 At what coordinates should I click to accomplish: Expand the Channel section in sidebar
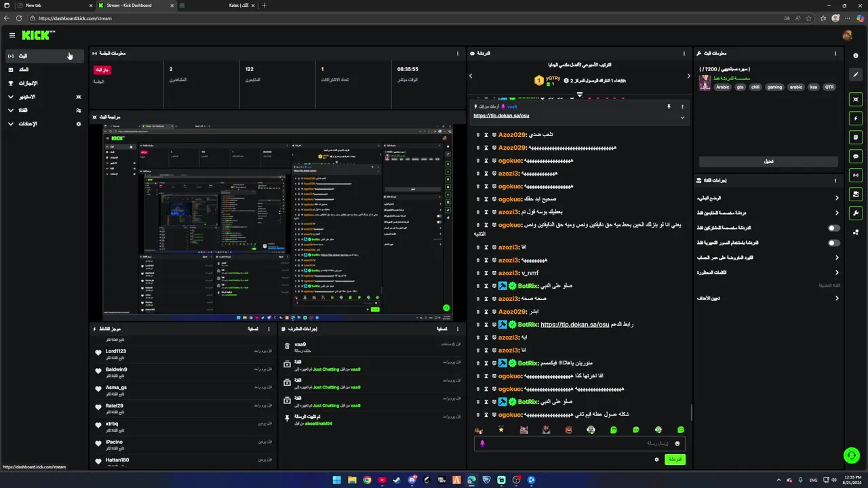coord(44,110)
